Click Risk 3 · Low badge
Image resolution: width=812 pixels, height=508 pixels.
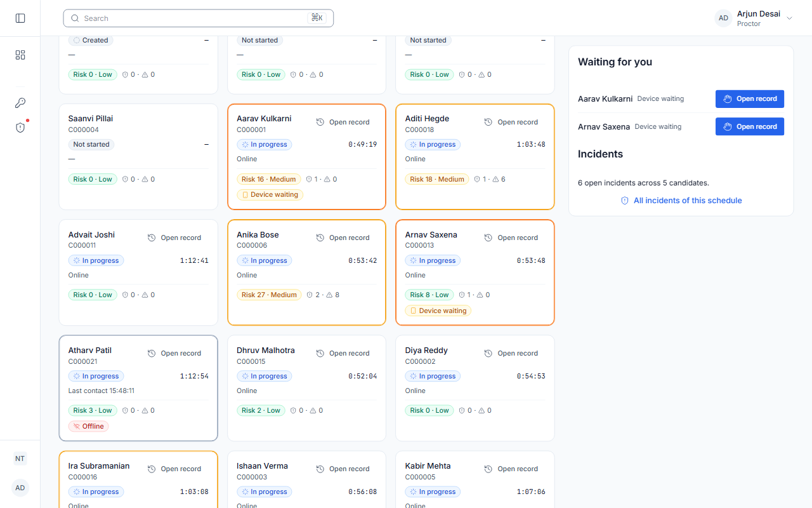coord(93,410)
